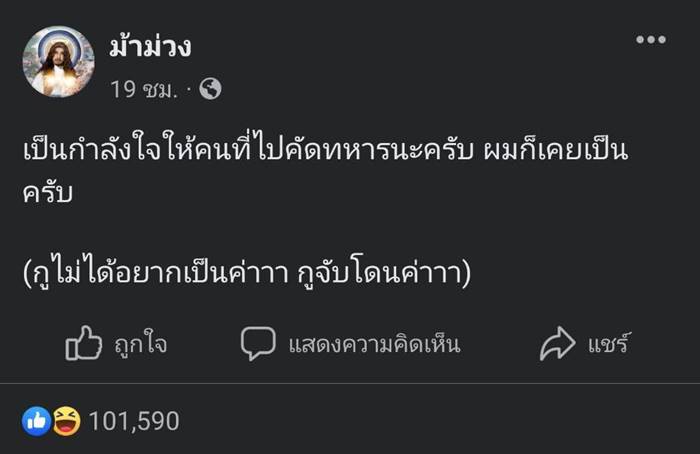This screenshot has height=454, width=700.
Task: Click the share arrow icon
Action: click(x=556, y=345)
